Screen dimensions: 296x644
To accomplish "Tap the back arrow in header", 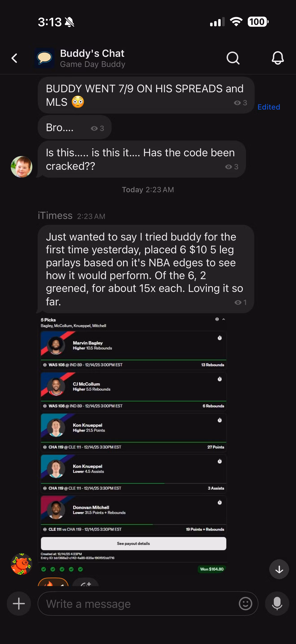I will pos(15,58).
